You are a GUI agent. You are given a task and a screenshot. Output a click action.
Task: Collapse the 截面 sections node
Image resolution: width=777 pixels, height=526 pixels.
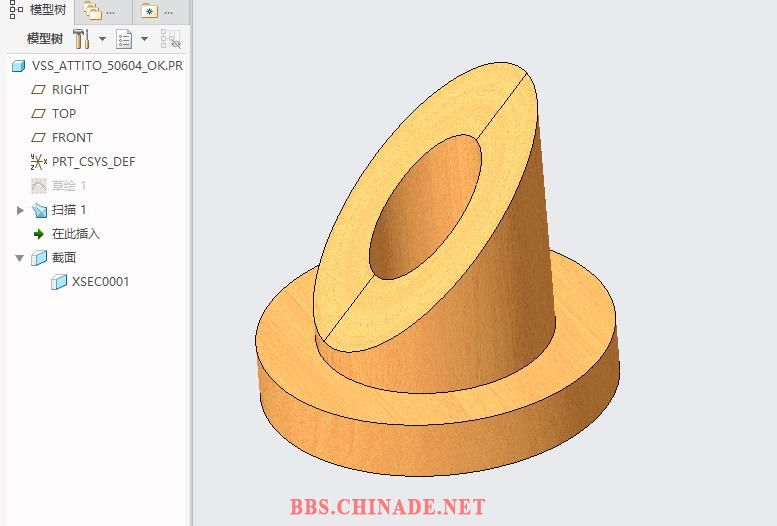(20, 258)
